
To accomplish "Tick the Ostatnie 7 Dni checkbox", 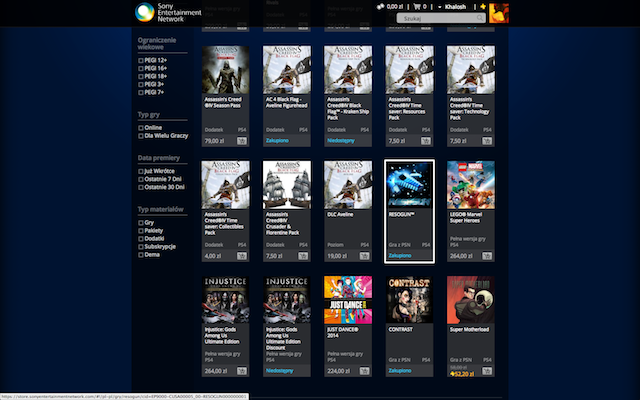I will coord(141,179).
